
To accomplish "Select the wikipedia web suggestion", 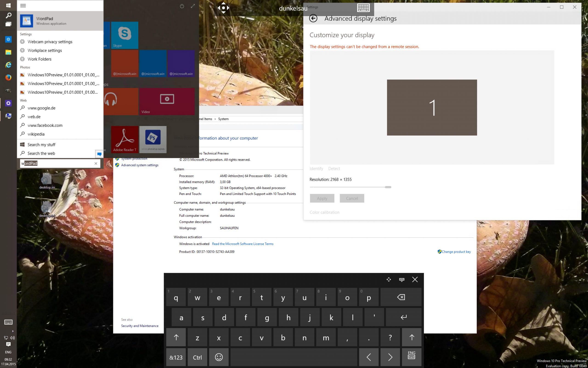I will point(60,134).
